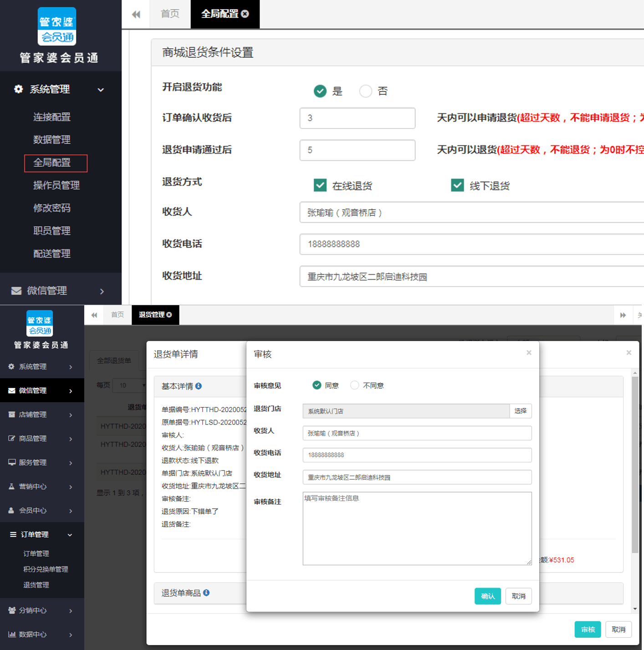Click the gear icon beside 系统管理 in top sidebar

18,89
